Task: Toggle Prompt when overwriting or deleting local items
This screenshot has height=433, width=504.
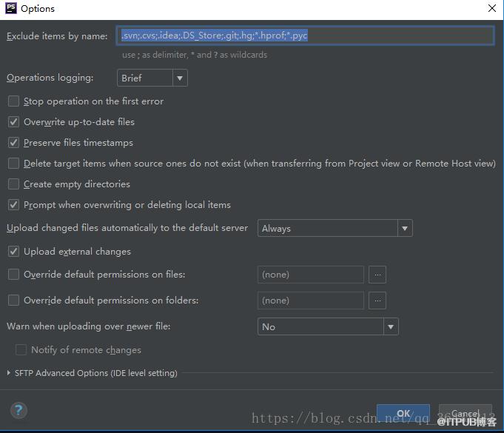Action: pyautogui.click(x=13, y=205)
